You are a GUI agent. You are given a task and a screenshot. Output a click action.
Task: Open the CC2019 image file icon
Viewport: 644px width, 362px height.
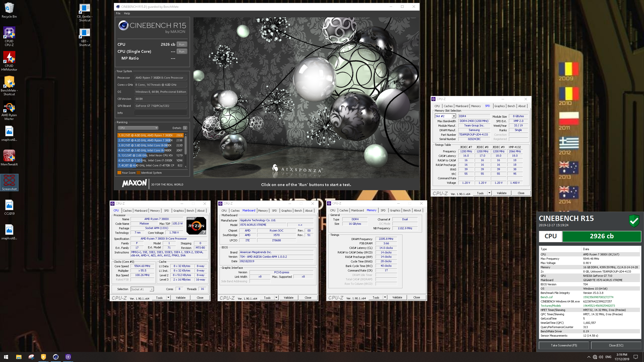click(9, 207)
